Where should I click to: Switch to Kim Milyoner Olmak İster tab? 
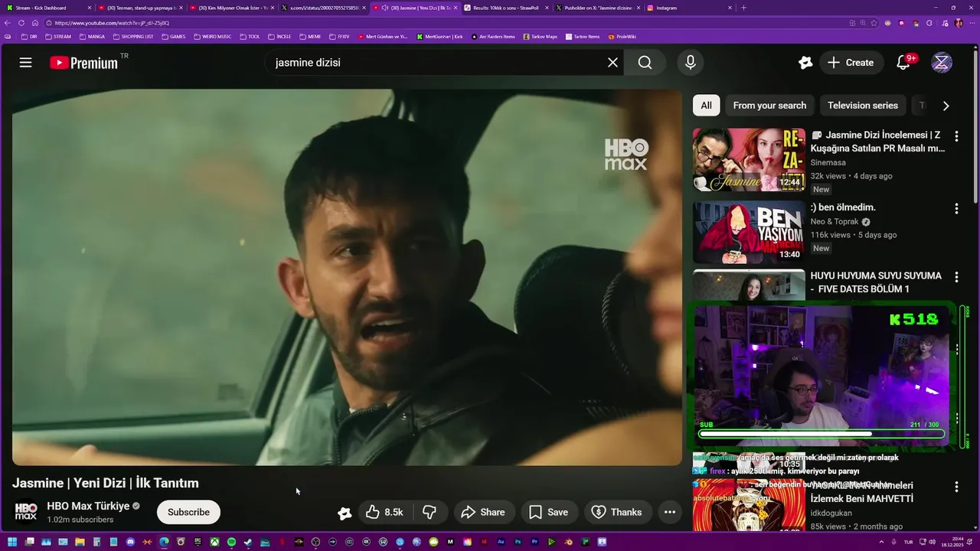tap(232, 8)
